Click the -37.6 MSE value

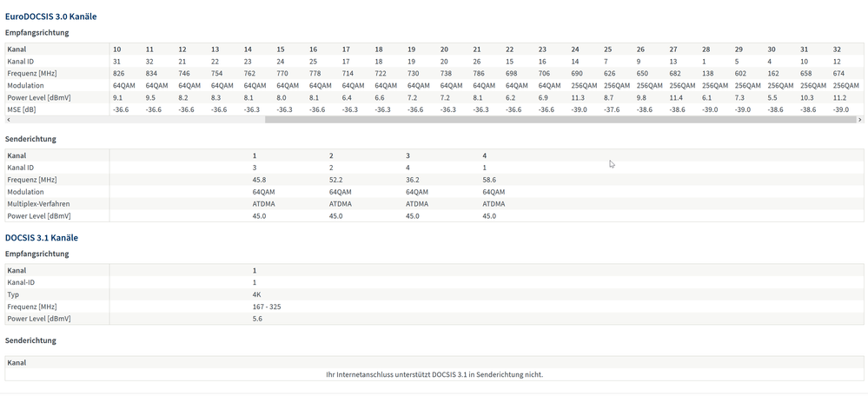click(x=612, y=109)
